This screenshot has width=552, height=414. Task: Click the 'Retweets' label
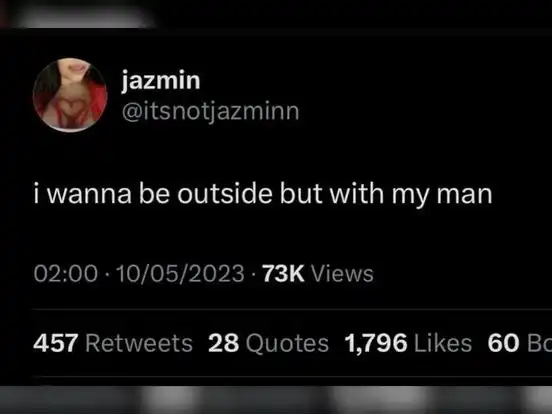click(139, 343)
